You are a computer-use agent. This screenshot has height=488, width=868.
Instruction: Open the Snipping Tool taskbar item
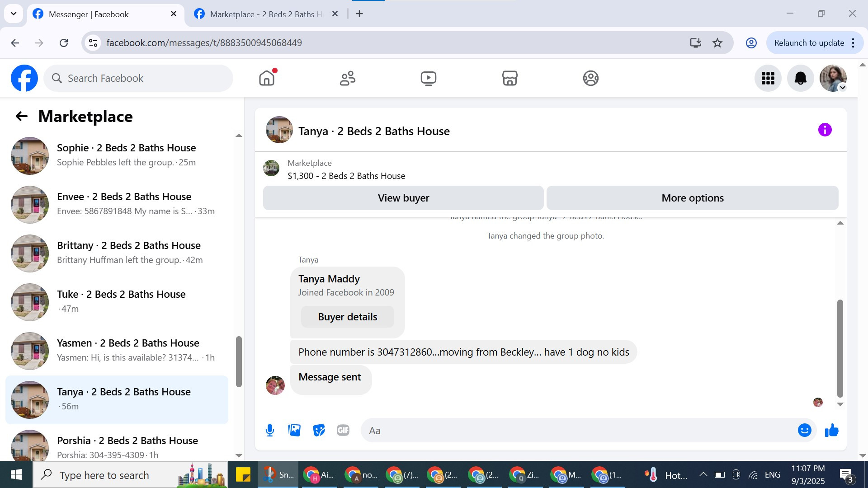pyautogui.click(x=278, y=475)
